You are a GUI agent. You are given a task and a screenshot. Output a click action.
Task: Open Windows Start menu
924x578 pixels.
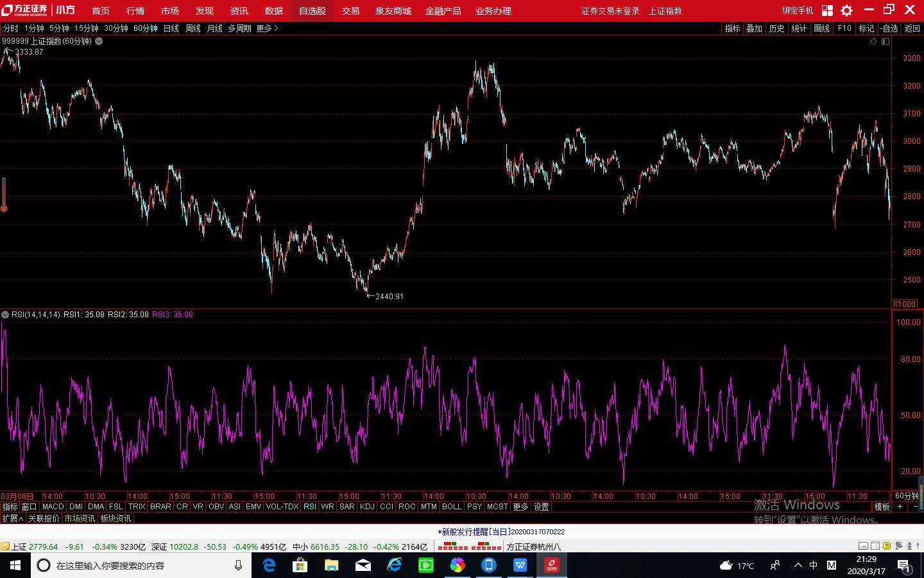[15, 565]
